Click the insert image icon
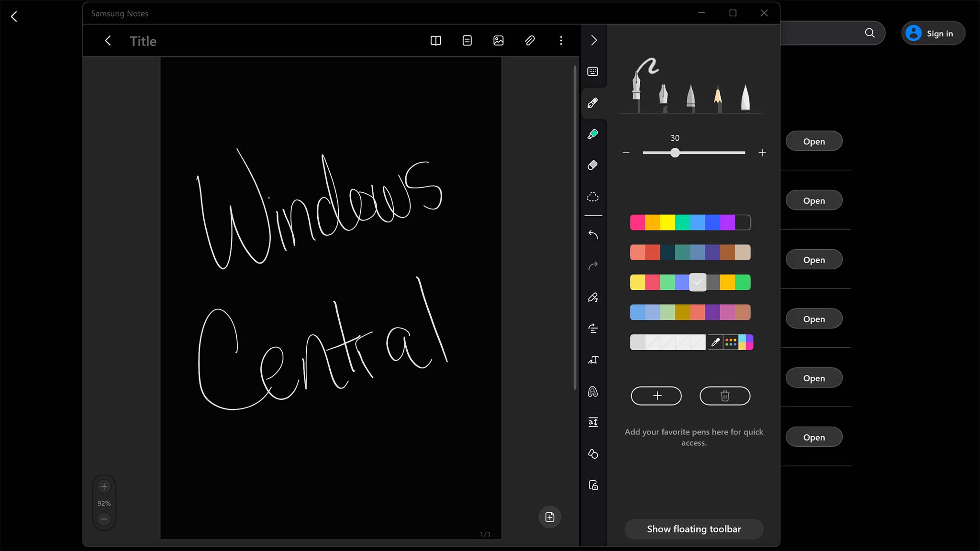Viewport: 980px width, 551px height. (x=499, y=40)
